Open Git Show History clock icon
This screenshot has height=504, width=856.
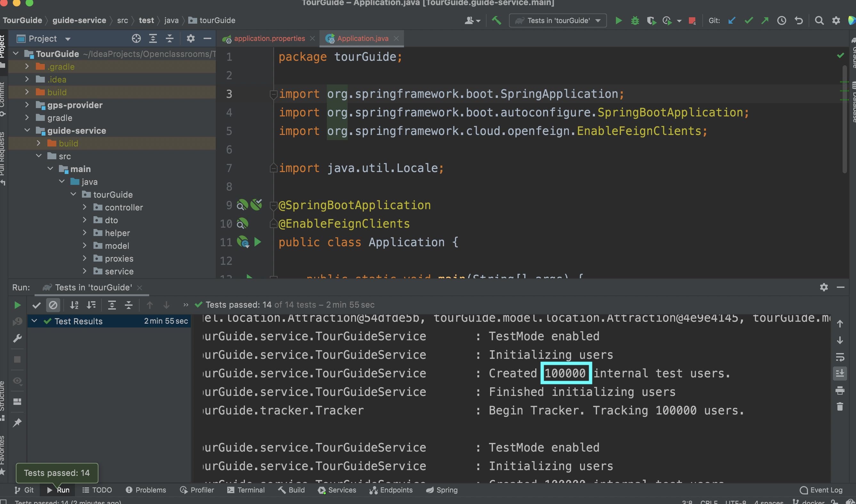pyautogui.click(x=781, y=20)
